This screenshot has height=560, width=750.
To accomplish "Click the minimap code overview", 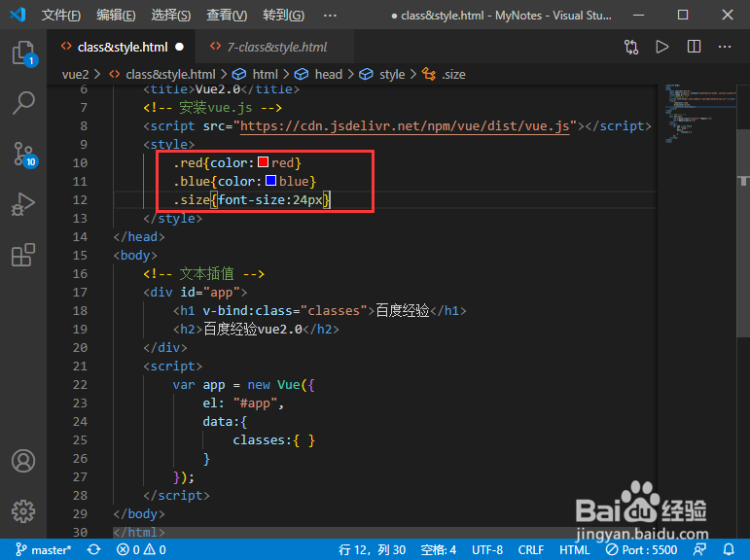I will coord(699,114).
